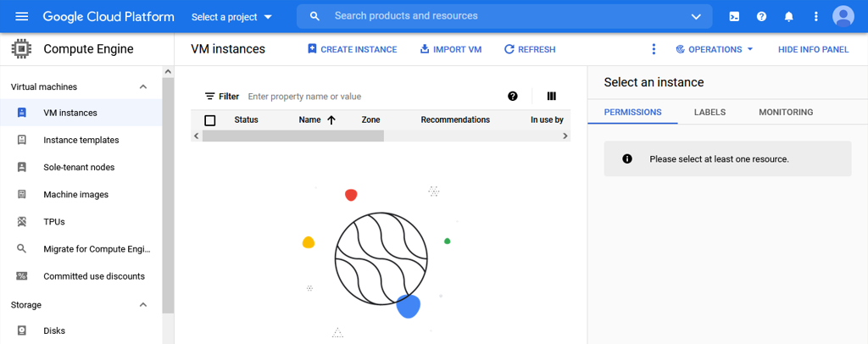Open column display options icon
Viewport: 868px width, 344px height.
551,97
